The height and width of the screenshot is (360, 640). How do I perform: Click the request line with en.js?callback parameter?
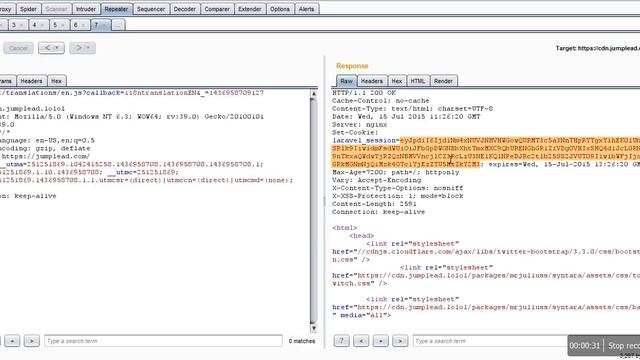point(132,93)
